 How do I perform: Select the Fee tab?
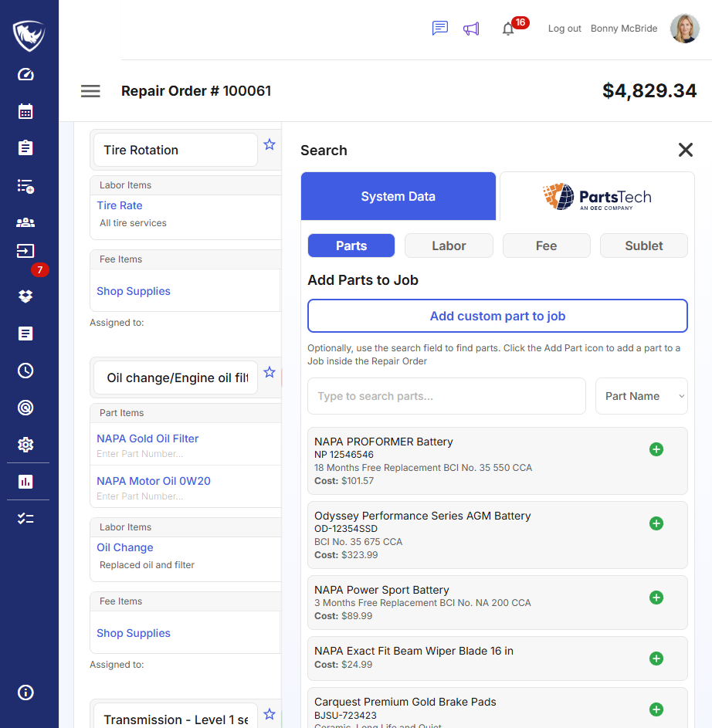[x=546, y=245]
